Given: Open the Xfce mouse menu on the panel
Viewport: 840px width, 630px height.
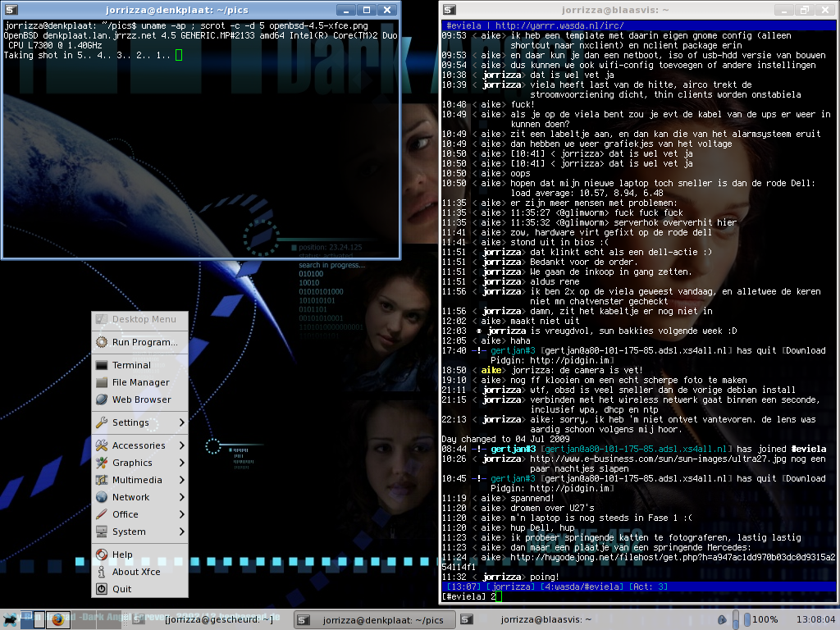Looking at the screenshot, I should tap(10, 619).
